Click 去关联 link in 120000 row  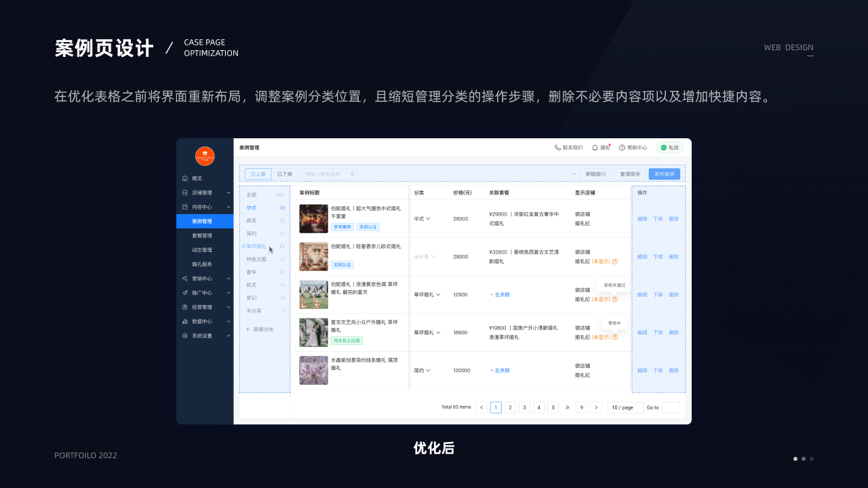tap(500, 371)
